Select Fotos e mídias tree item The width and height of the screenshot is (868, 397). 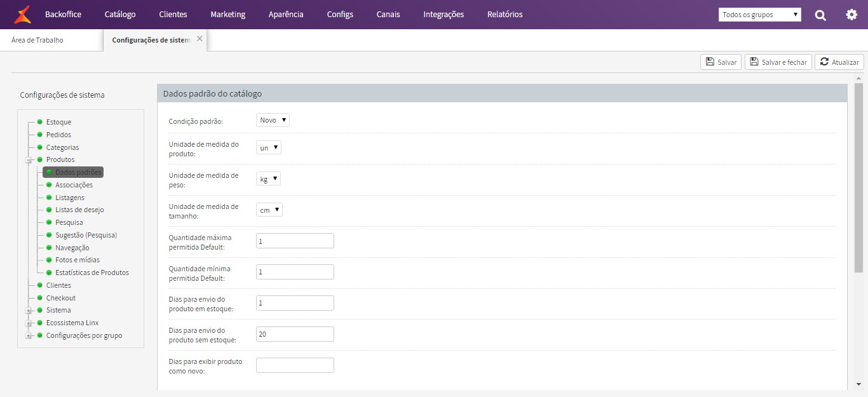click(78, 260)
